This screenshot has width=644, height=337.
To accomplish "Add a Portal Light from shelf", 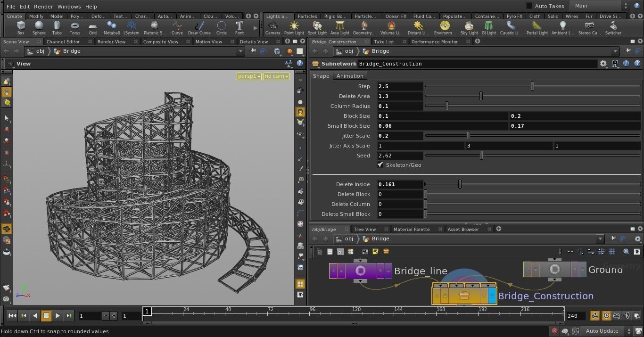I will coord(537,28).
